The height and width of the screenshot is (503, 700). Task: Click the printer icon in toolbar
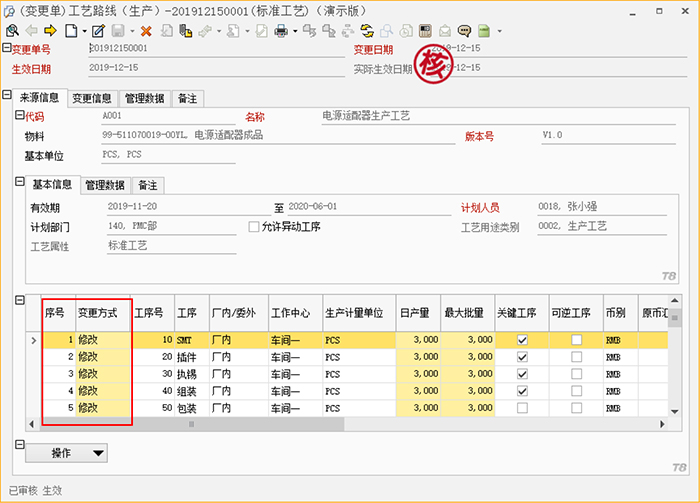coord(280,31)
